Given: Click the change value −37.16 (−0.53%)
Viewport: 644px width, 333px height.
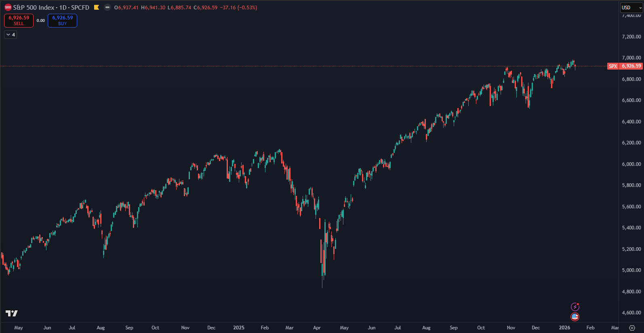Looking at the screenshot, I should [x=238, y=8].
